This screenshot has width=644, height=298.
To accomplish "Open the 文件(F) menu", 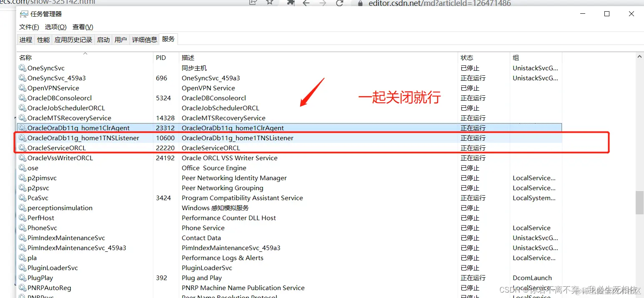I will click(29, 27).
